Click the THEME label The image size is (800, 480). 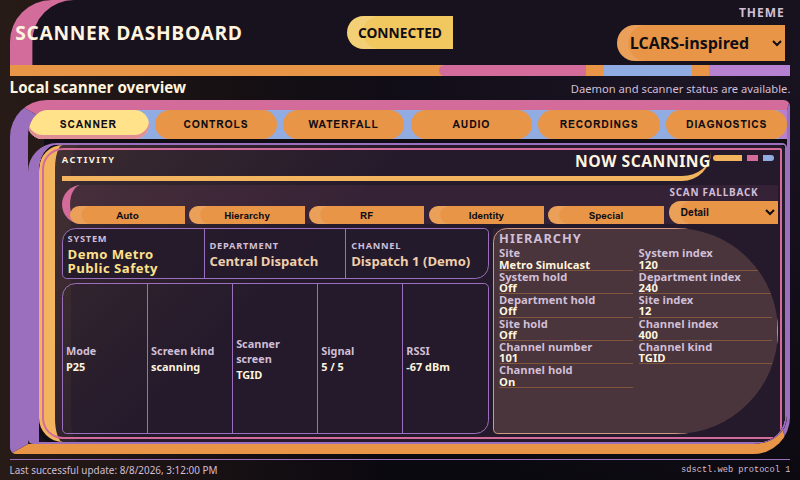(x=761, y=13)
